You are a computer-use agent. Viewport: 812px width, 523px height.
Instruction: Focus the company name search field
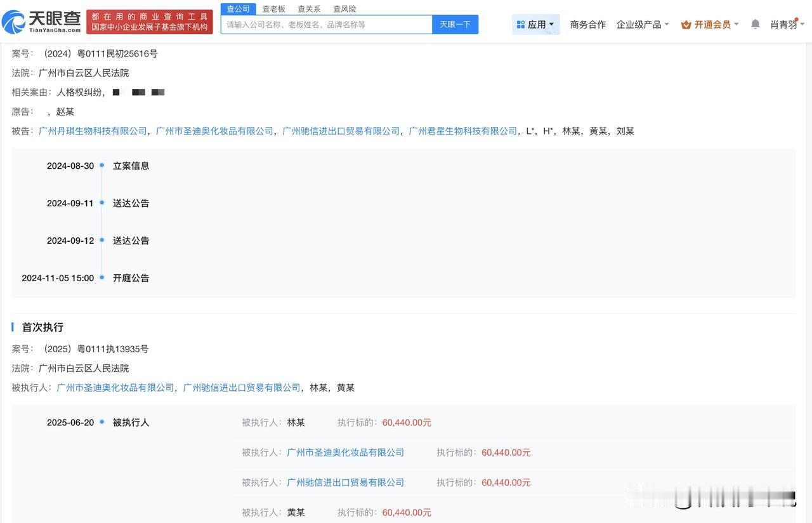click(327, 24)
